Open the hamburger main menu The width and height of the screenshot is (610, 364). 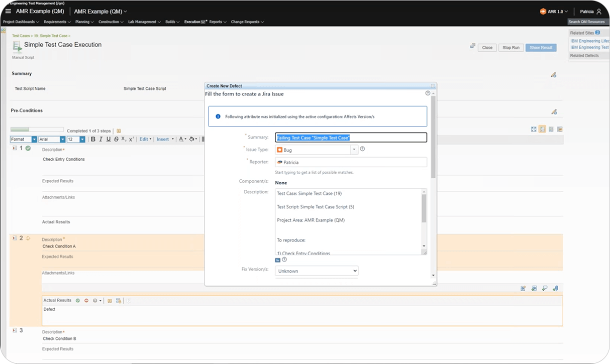pos(8,11)
